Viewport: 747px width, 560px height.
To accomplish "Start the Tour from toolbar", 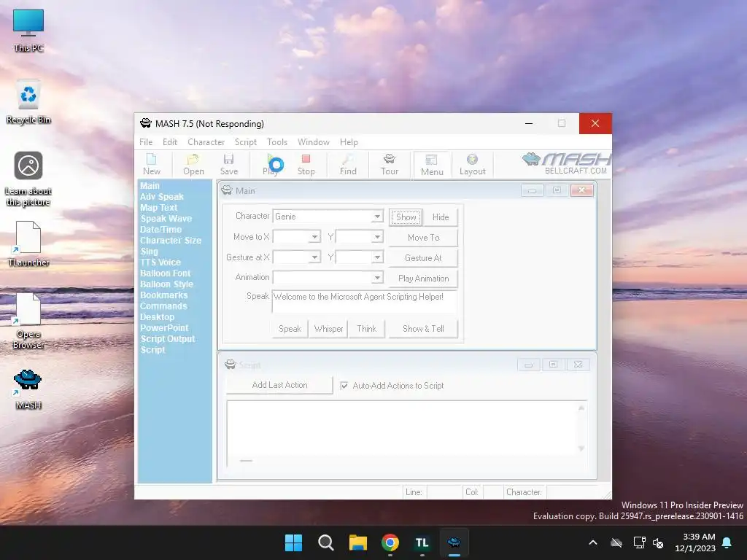I will [390, 165].
